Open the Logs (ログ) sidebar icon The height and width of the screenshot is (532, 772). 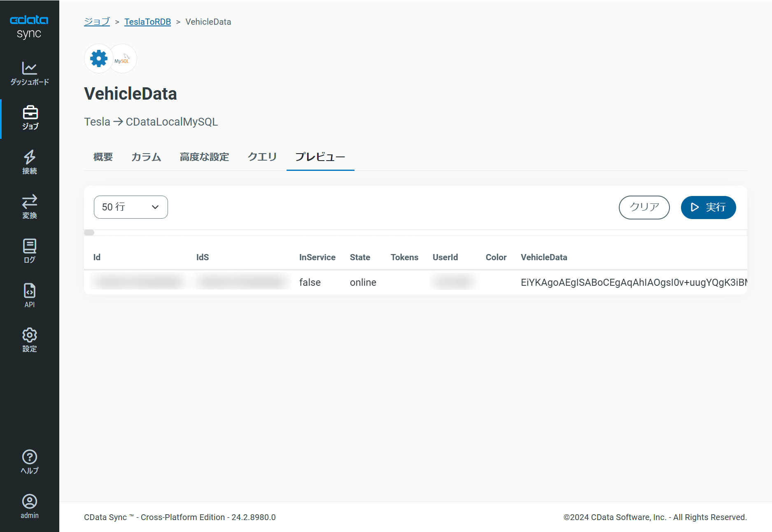(x=30, y=251)
